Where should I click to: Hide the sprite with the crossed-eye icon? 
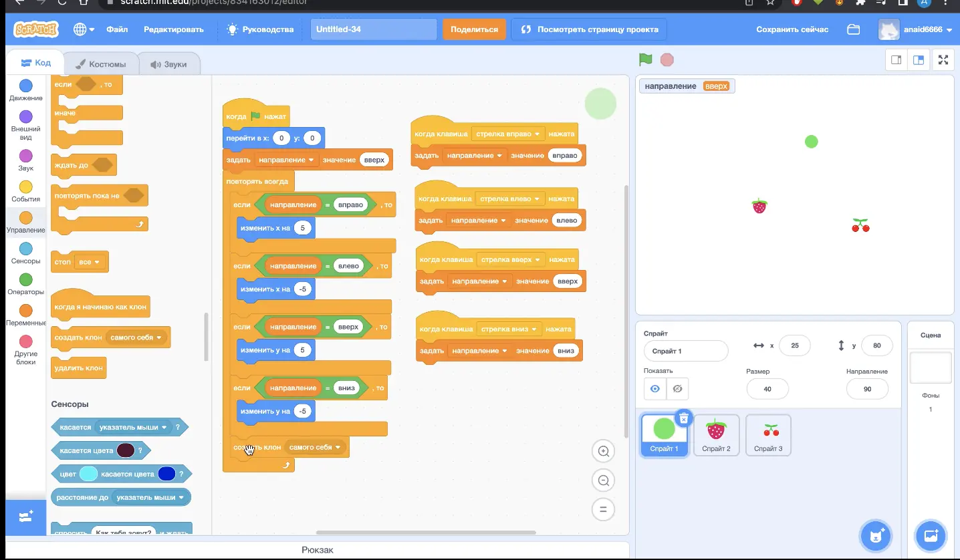677,388
